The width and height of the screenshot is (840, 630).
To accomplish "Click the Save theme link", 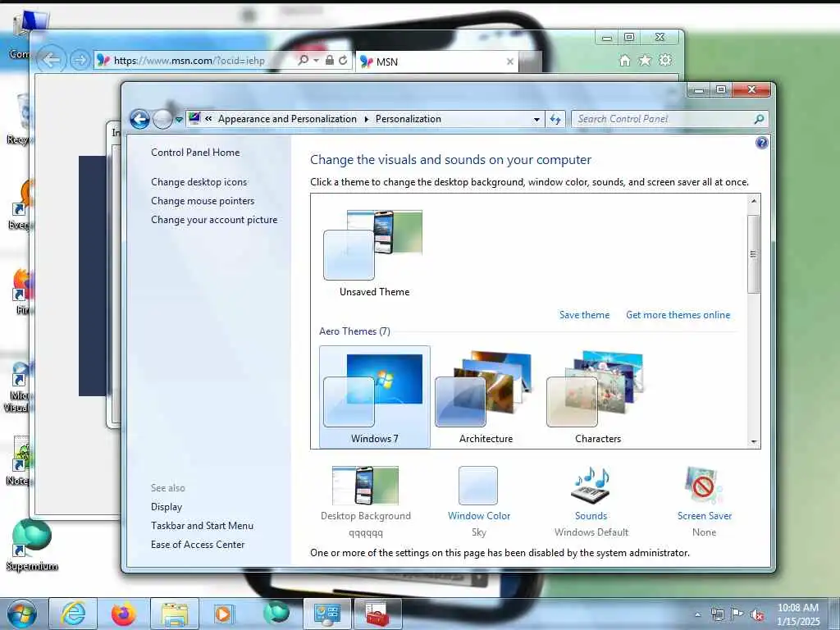I will tap(584, 315).
